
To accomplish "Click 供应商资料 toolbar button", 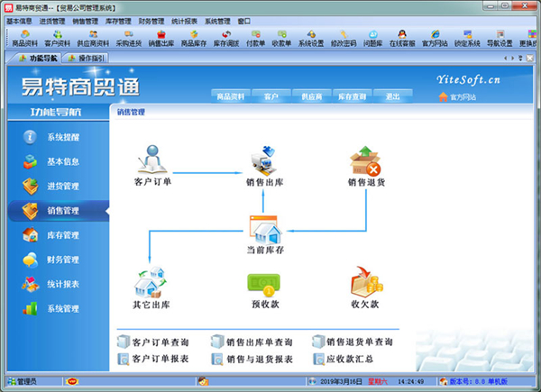I will click(93, 38).
